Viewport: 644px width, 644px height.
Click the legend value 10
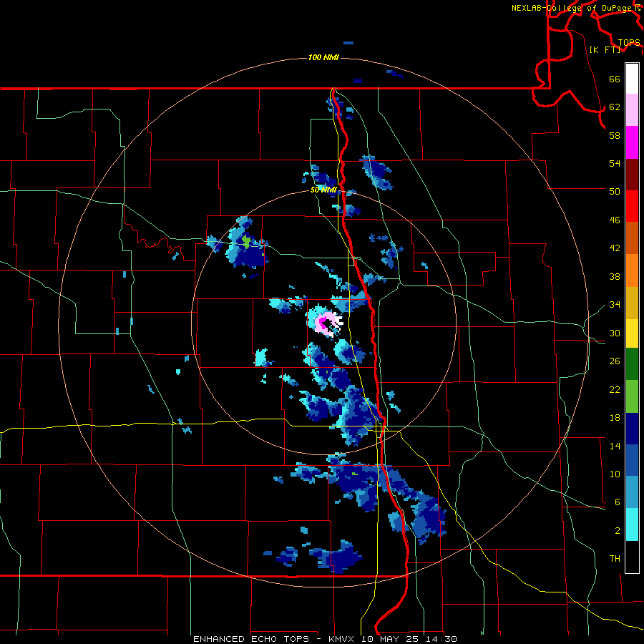point(615,474)
